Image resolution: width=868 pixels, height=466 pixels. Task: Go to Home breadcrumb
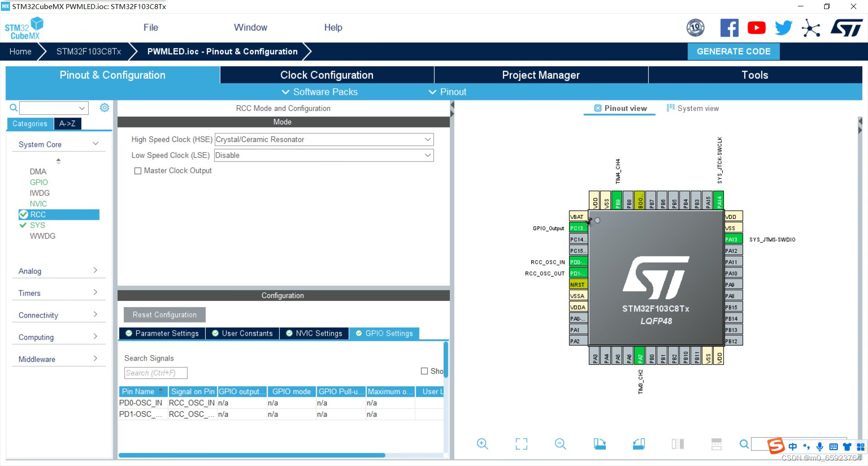coord(20,52)
